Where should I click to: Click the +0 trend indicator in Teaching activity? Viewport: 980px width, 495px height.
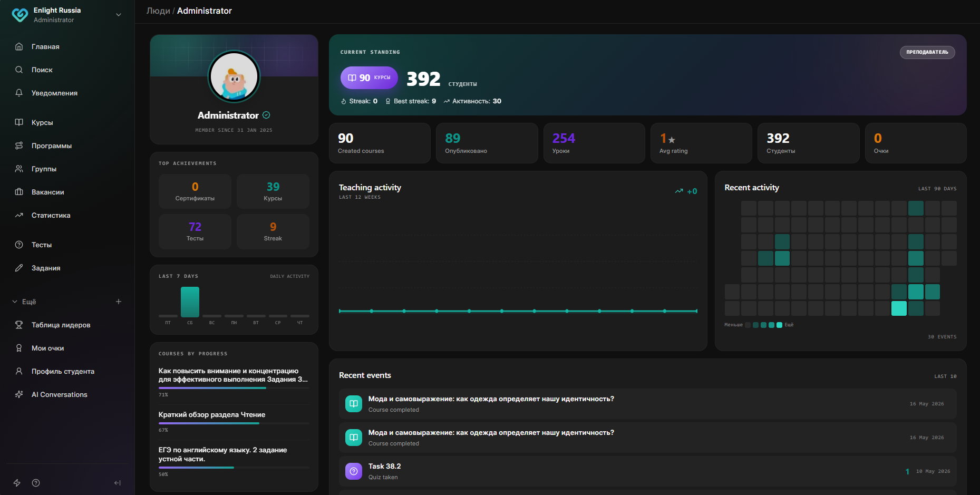click(x=686, y=191)
